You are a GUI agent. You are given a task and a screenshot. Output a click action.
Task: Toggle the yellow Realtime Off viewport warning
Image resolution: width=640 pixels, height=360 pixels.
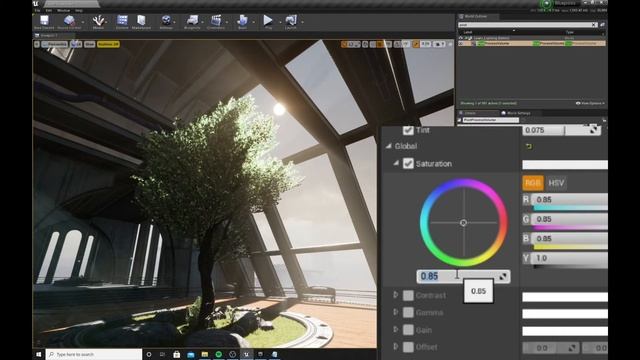pyautogui.click(x=108, y=44)
